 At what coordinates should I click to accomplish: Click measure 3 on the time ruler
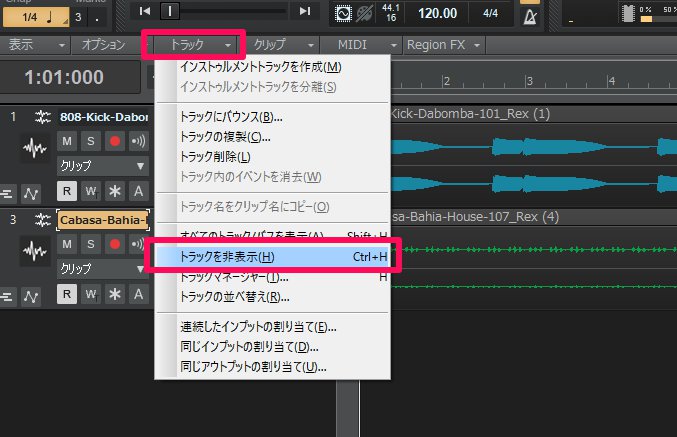point(529,81)
